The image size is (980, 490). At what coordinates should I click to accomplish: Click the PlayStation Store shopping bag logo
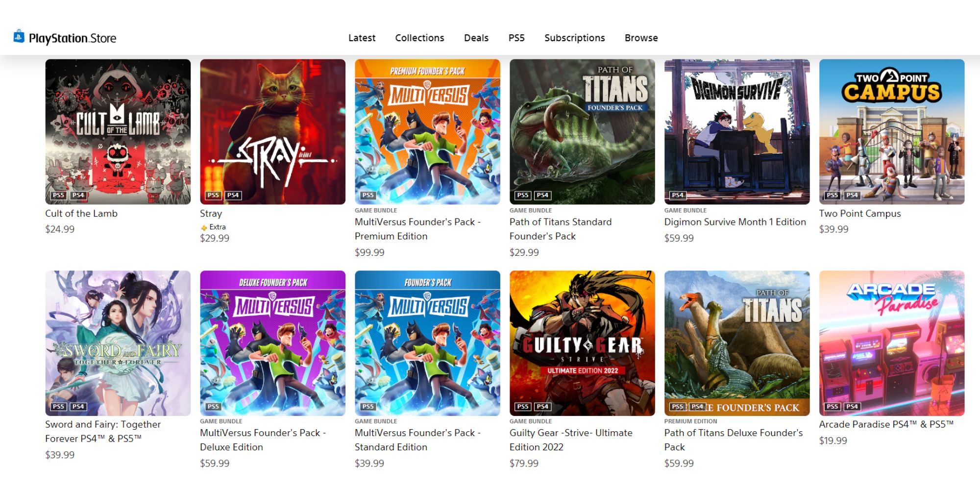[x=19, y=36]
